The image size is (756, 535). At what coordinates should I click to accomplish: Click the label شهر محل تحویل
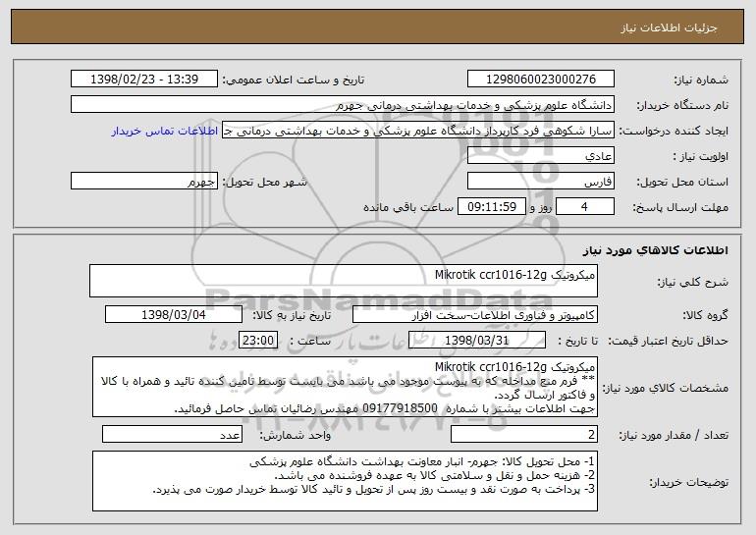[265, 183]
